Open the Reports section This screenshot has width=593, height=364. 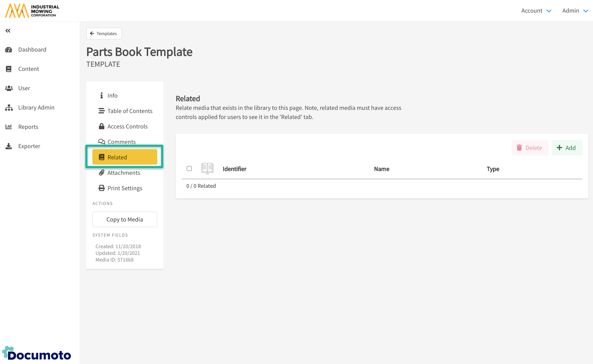point(28,127)
